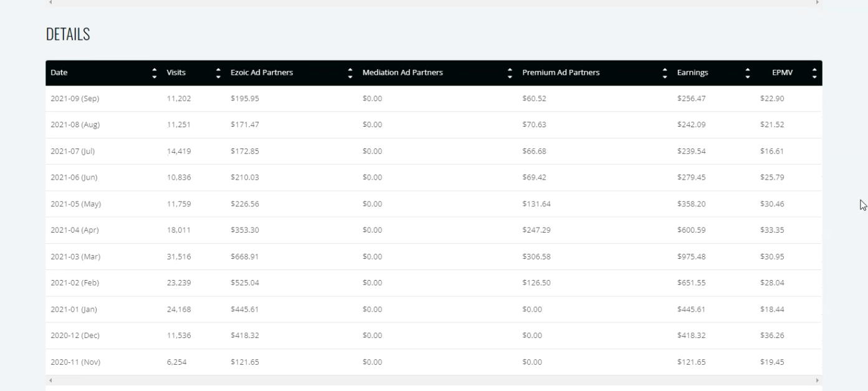This screenshot has height=391, width=868.
Task: Click Ezoic Ad Partners value $668.91
Action: click(x=244, y=257)
